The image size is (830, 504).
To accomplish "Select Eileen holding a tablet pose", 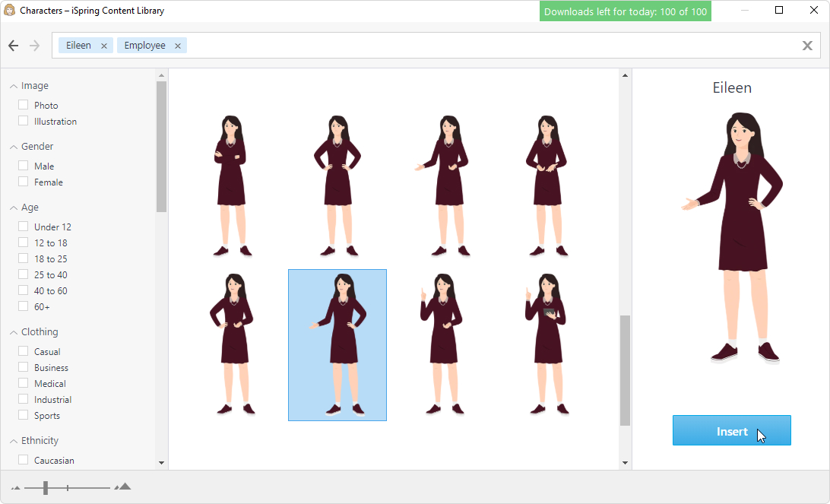I will tap(546, 344).
